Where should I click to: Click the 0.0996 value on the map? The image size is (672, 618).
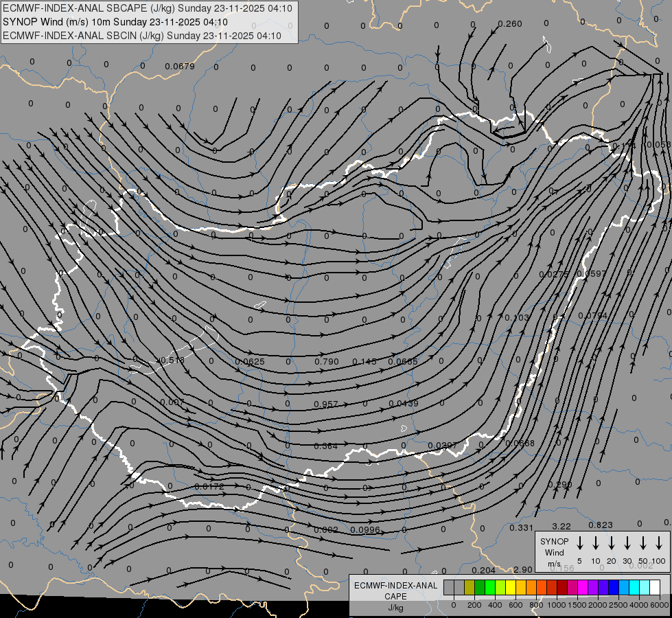point(365,529)
